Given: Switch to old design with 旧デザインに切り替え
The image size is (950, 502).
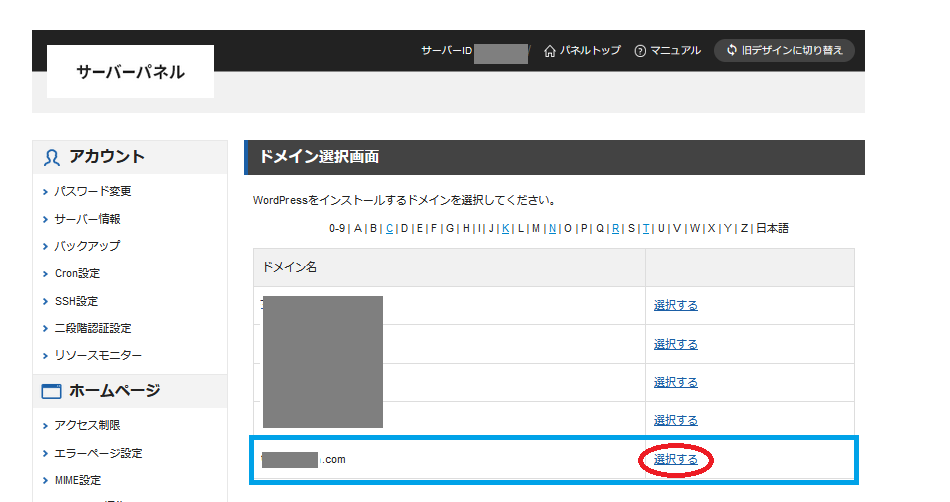Looking at the screenshot, I should (784, 50).
